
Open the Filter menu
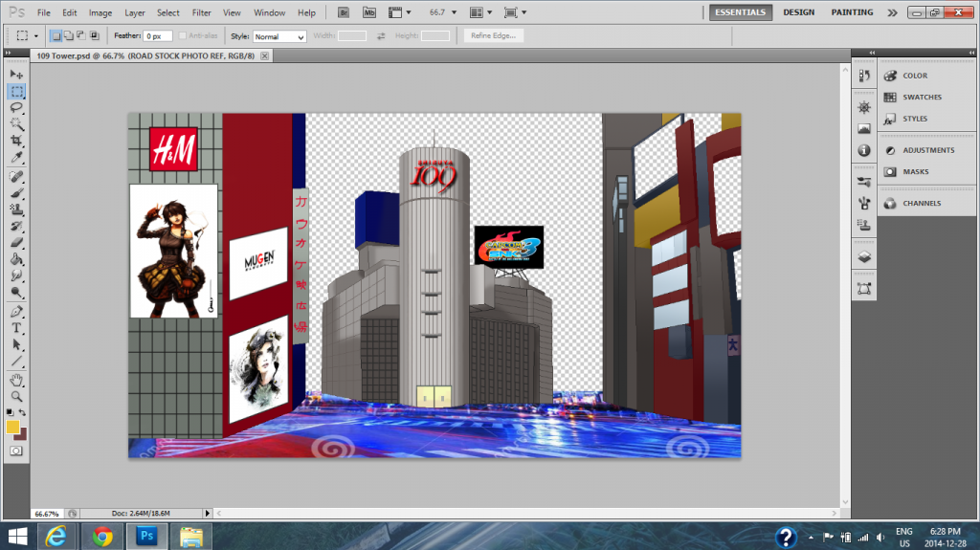point(201,12)
